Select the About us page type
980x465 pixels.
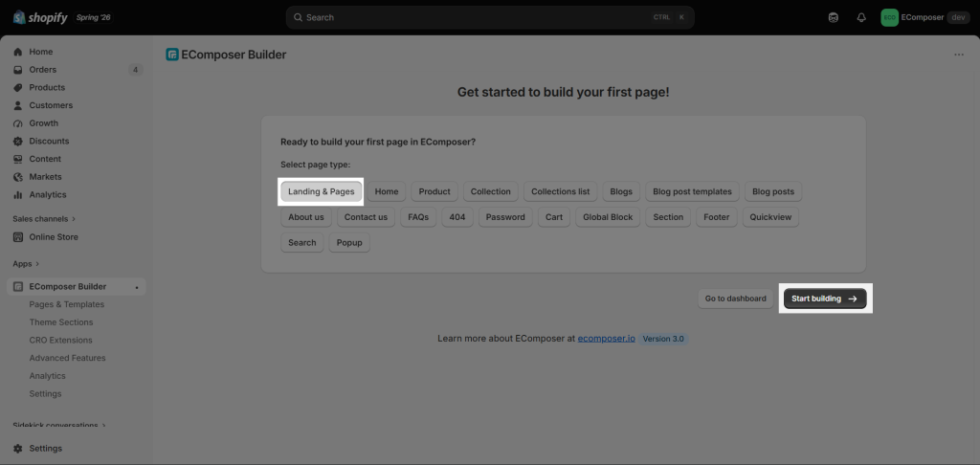coord(306,217)
